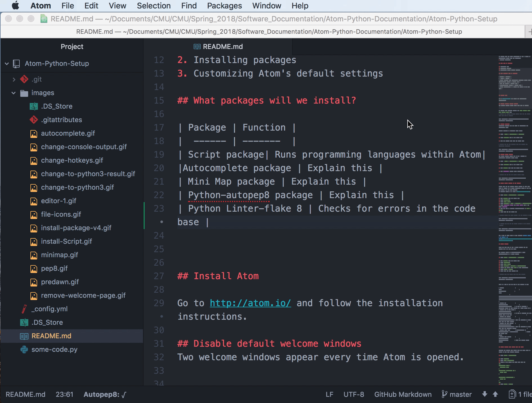Screen dimensions: 532x403
Task: Change the GitHub Markdown grammar selector
Action: pos(403,395)
